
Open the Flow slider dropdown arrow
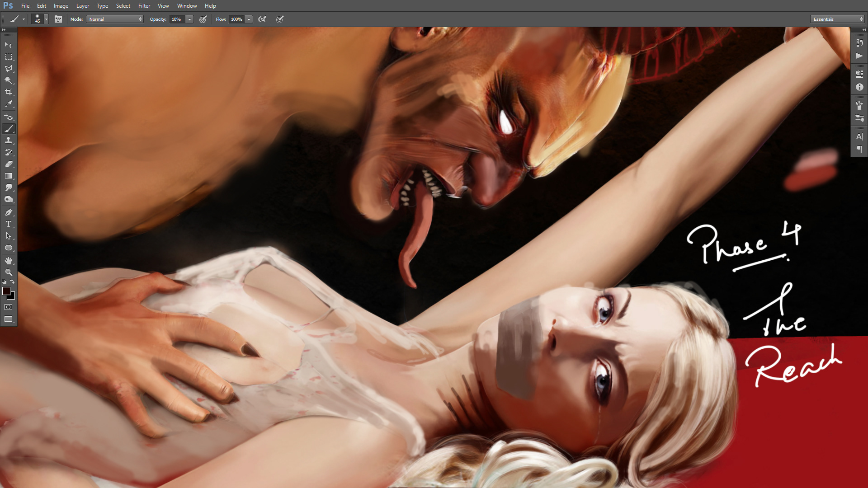click(249, 19)
